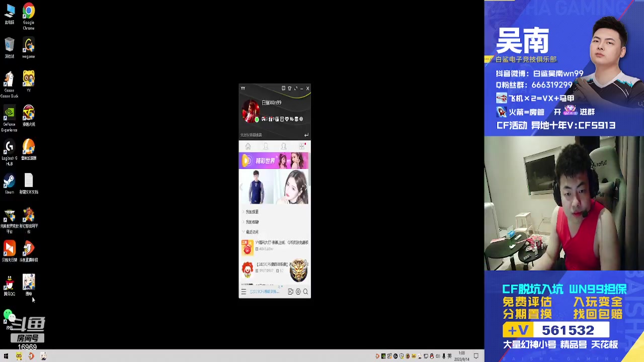
Task: Click the 2023CFS link in the bottom bar
Action: tap(265, 292)
